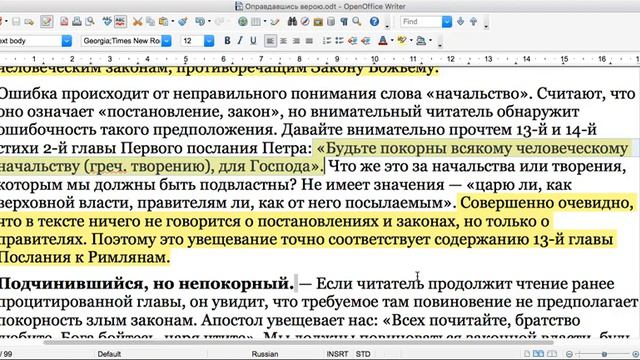This screenshot has width=640, height=360.
Task: Apply paragraph background color
Action: pos(421,41)
